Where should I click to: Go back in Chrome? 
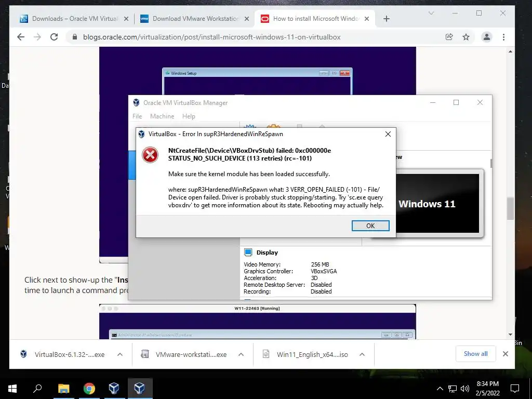21,37
